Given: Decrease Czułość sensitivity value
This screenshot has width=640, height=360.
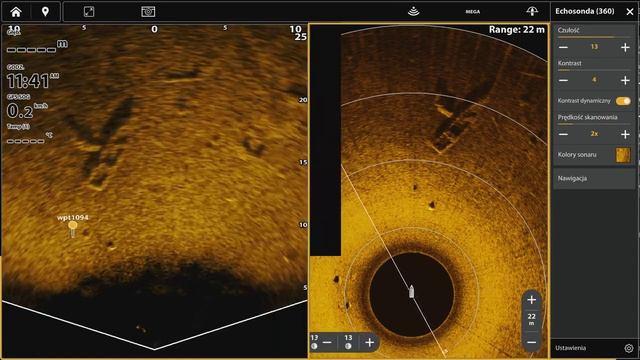Looking at the screenshot, I should click(563, 47).
